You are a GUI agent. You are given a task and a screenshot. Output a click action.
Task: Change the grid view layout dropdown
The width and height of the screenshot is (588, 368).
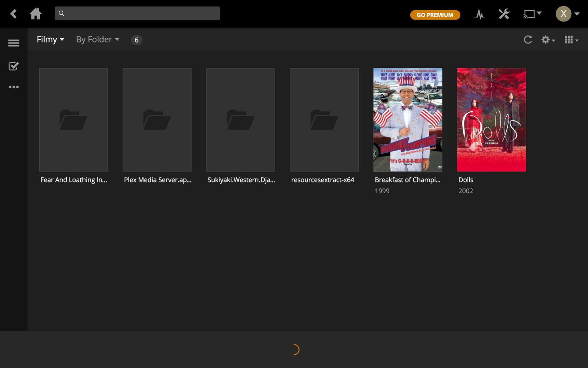pos(571,40)
